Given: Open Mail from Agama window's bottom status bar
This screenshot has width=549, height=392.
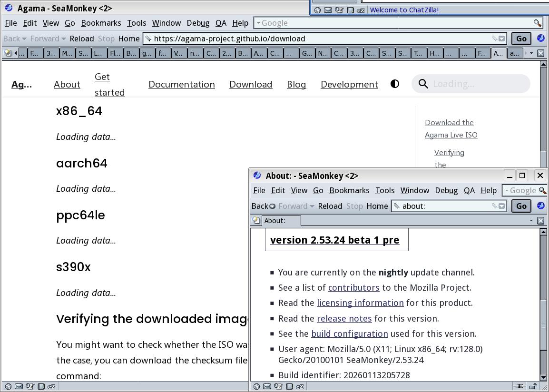Looking at the screenshot, I should (19, 386).
